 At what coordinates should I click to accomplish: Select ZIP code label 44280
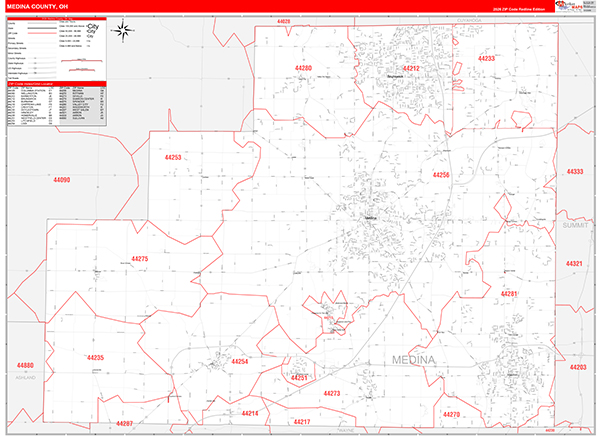pos(303,68)
